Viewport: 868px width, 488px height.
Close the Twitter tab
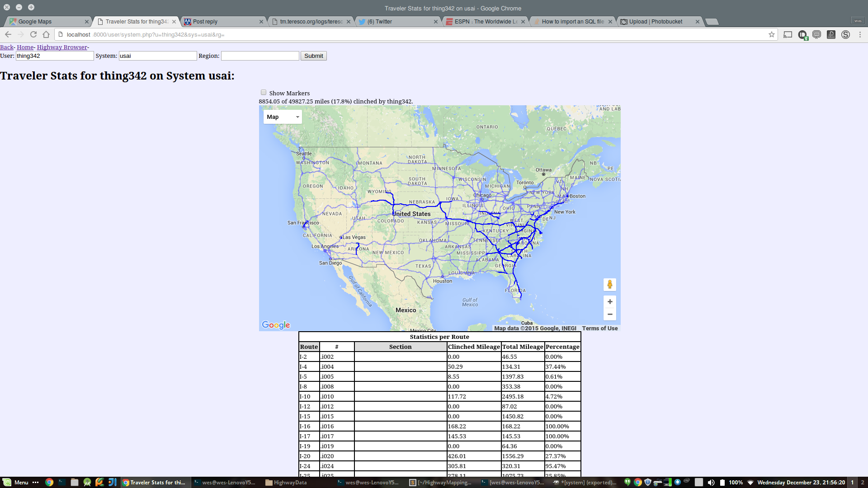(436, 22)
